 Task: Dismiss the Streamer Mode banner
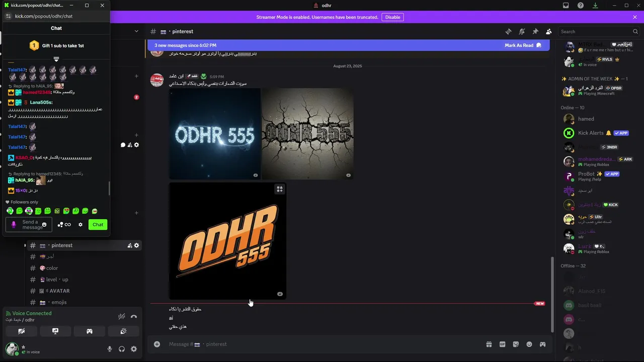635,17
